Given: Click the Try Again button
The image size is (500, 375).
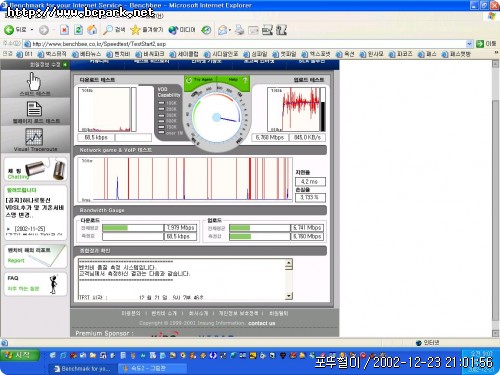Looking at the screenshot, I should click(200, 80).
